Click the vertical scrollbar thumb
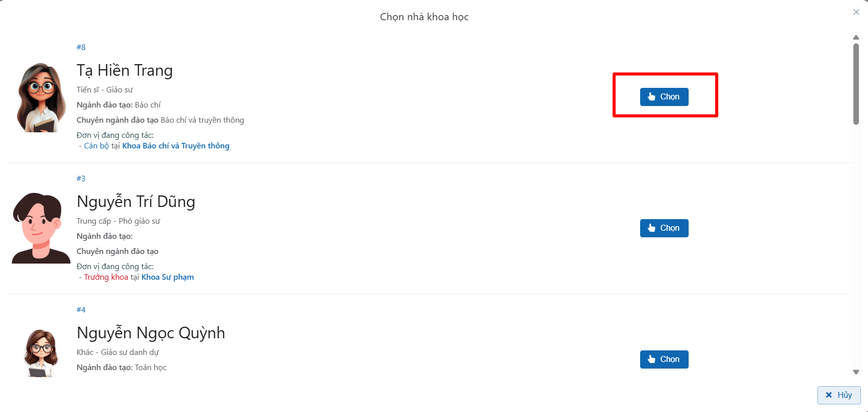Viewport: 868px width, 412px height. (x=856, y=83)
